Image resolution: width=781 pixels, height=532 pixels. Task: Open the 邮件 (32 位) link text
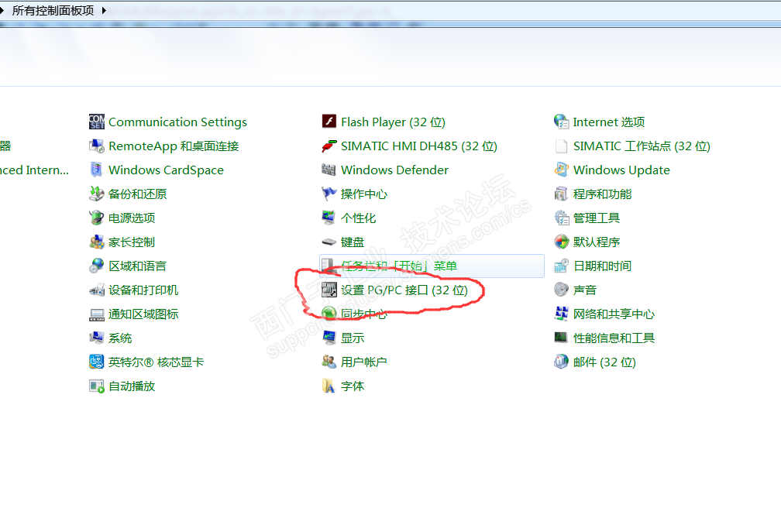(x=604, y=362)
